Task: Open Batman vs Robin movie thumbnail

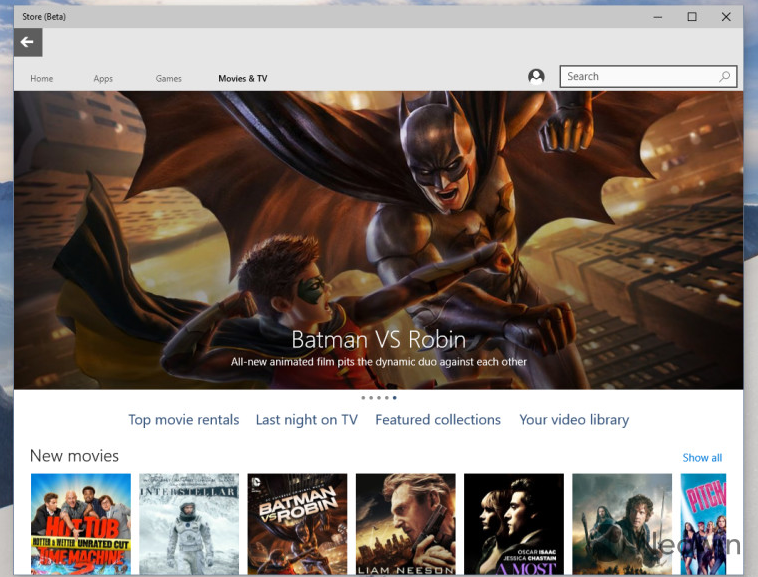Action: pos(297,524)
